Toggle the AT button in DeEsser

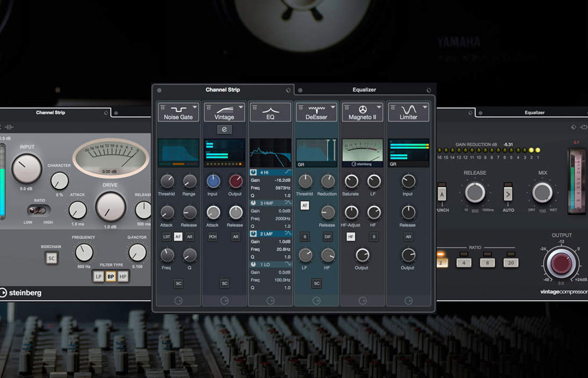click(x=304, y=205)
